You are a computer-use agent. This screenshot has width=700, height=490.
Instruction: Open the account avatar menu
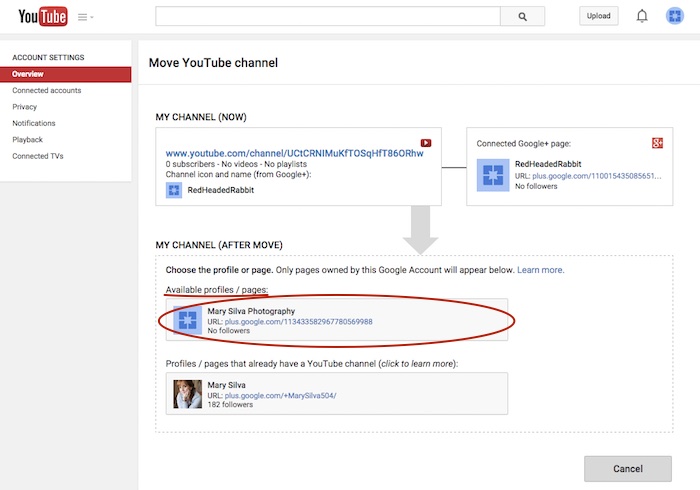pyautogui.click(x=675, y=16)
